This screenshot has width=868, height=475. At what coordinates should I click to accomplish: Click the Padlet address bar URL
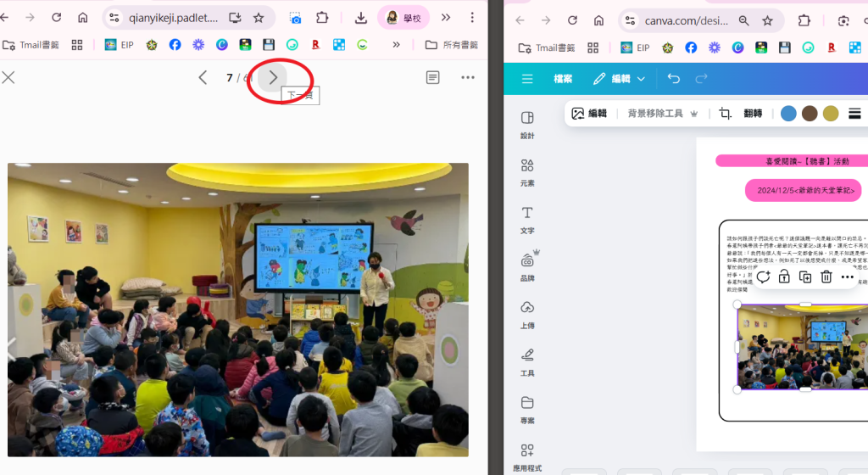[173, 18]
